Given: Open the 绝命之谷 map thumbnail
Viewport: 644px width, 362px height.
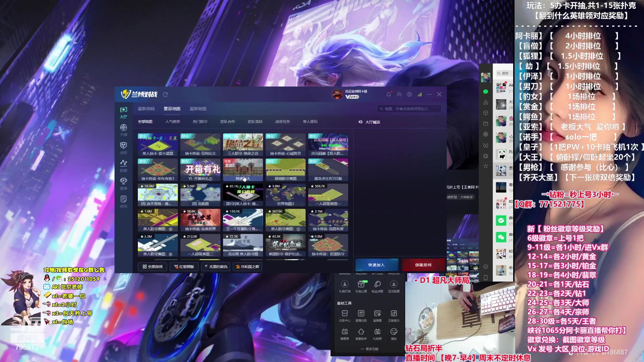Looking at the screenshot, I should [243, 144].
